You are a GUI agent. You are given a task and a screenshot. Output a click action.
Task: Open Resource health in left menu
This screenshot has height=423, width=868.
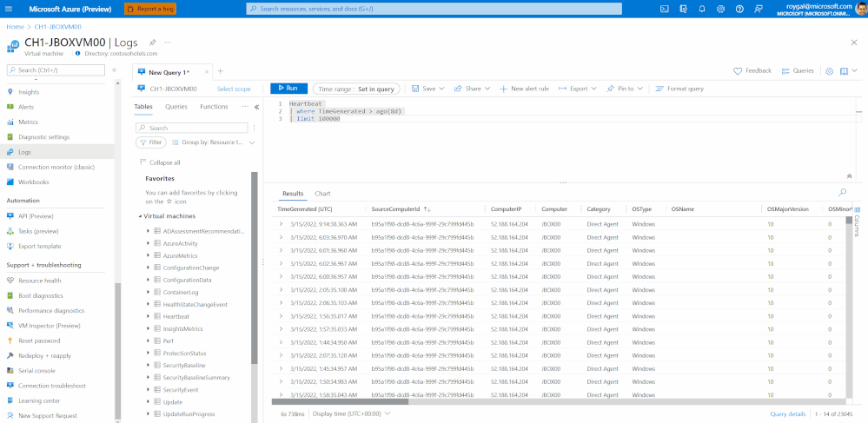pyautogui.click(x=39, y=281)
